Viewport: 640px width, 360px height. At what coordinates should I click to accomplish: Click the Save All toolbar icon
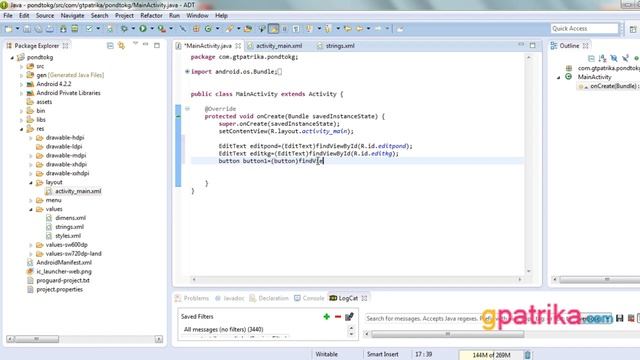[x=38, y=29]
